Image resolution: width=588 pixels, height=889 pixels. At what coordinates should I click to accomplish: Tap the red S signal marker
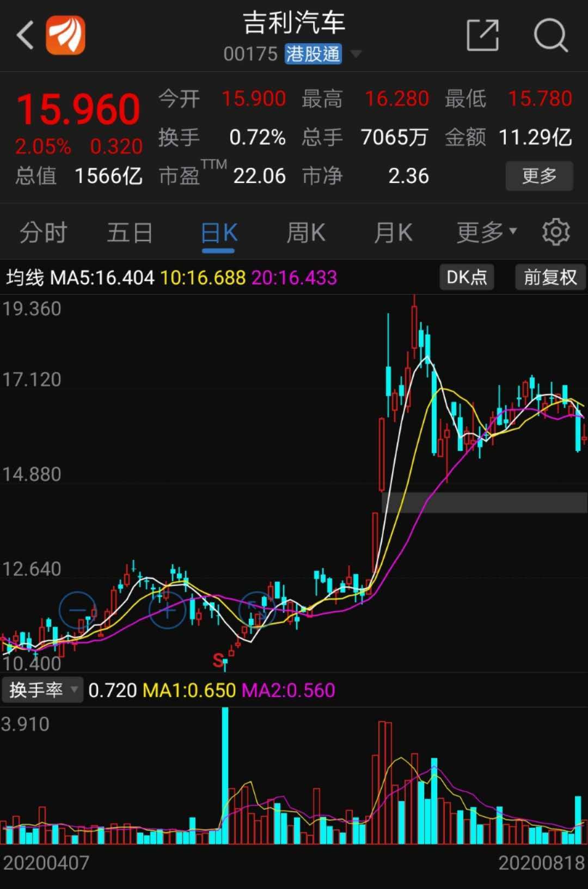tap(218, 660)
